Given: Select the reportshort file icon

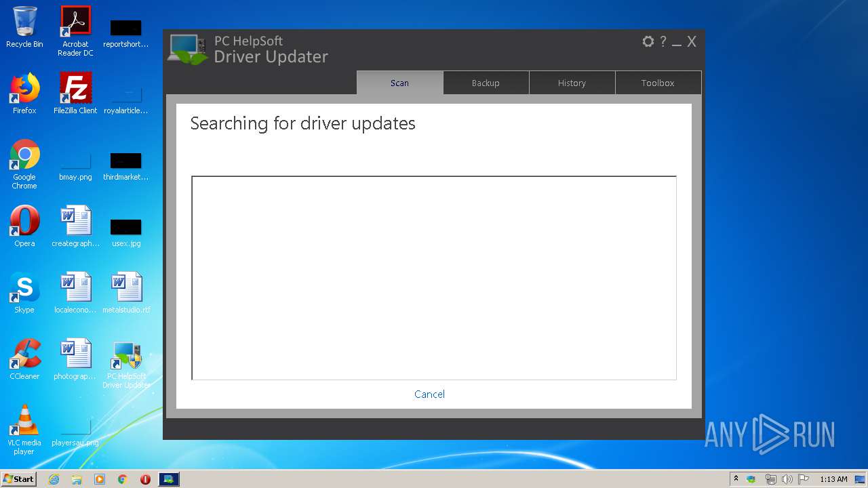Looking at the screenshot, I should pyautogui.click(x=125, y=33).
